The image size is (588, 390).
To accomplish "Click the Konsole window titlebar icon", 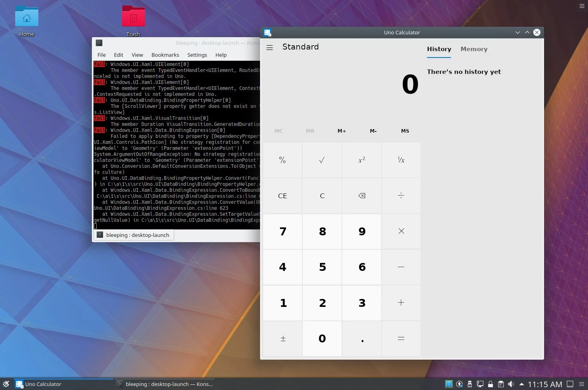I will tap(99, 43).
